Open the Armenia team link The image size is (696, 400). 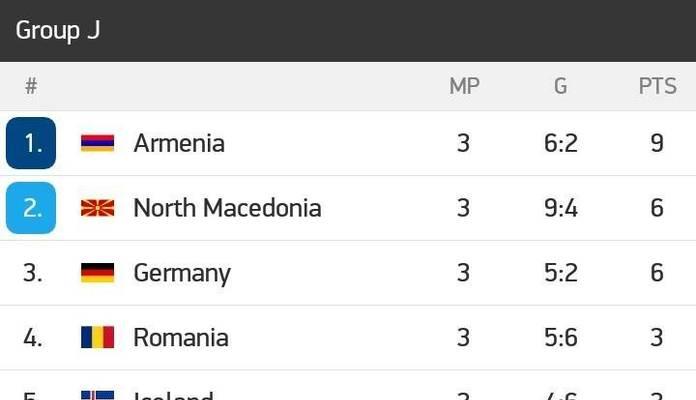pos(179,143)
